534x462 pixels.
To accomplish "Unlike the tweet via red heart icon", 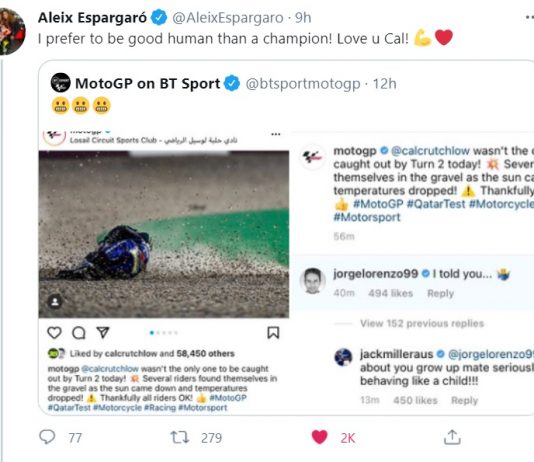I will [x=319, y=437].
